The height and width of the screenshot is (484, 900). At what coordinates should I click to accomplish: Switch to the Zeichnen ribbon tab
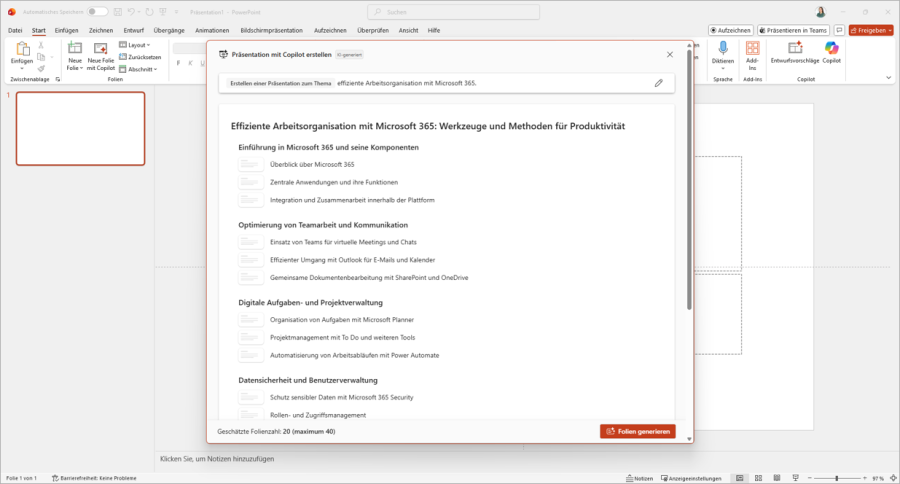[100, 30]
